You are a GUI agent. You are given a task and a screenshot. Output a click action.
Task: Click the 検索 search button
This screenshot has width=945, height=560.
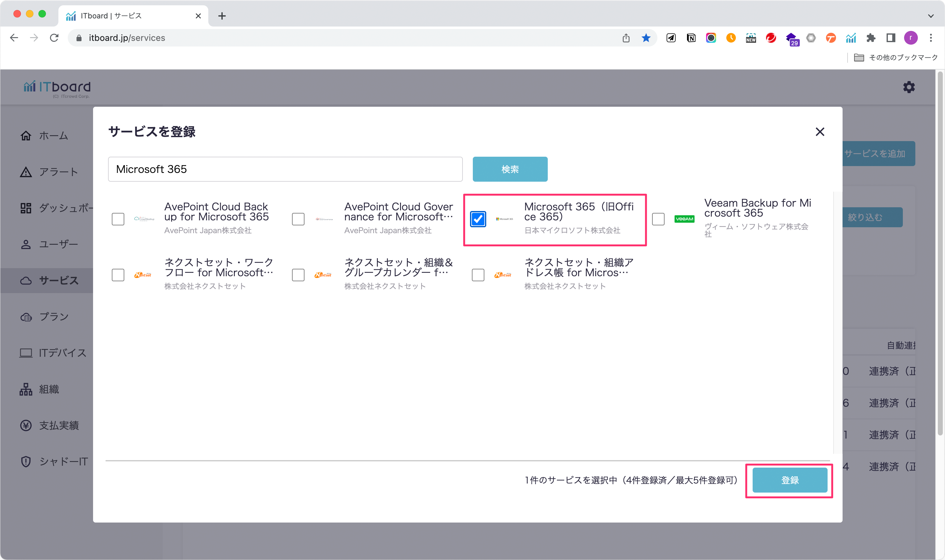(x=510, y=169)
